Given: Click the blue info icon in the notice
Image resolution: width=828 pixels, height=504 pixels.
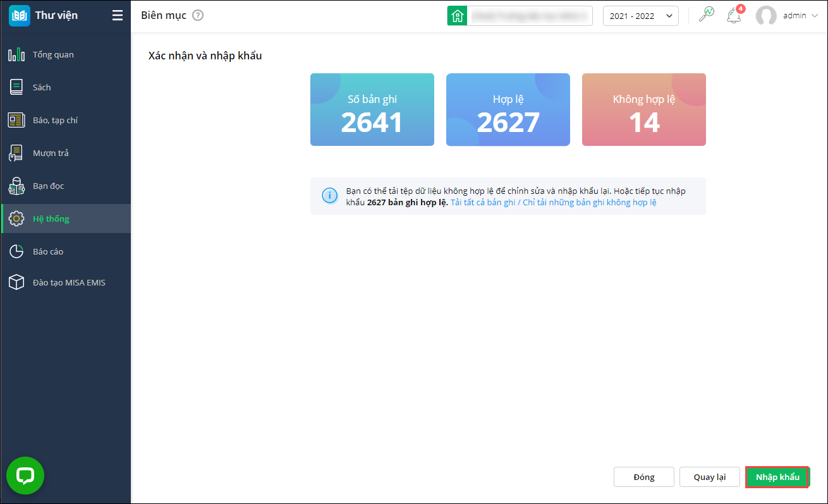Looking at the screenshot, I should 330,196.
